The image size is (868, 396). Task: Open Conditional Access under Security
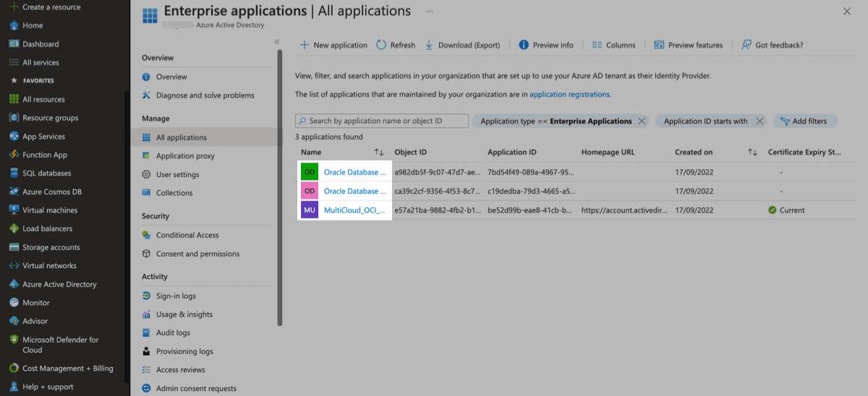click(187, 235)
